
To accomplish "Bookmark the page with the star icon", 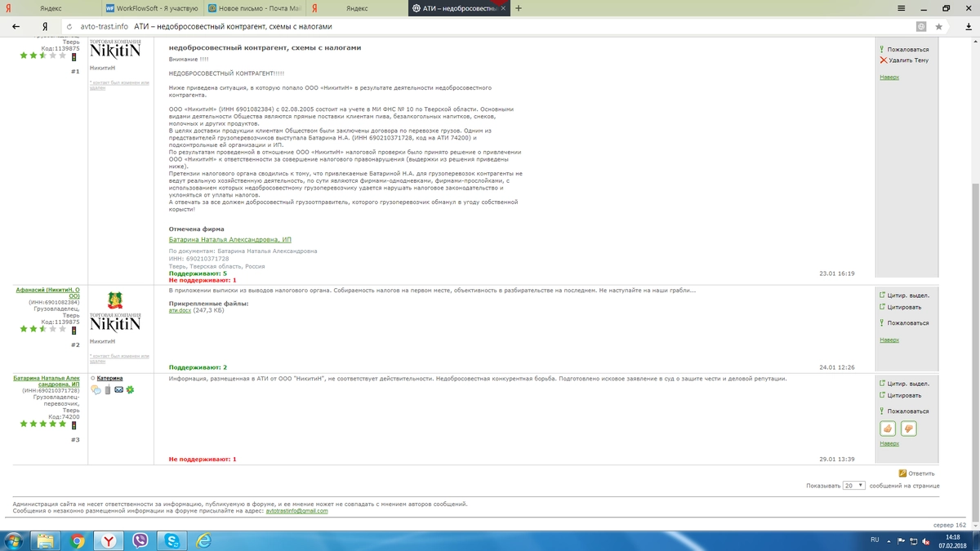I will pyautogui.click(x=939, y=26).
